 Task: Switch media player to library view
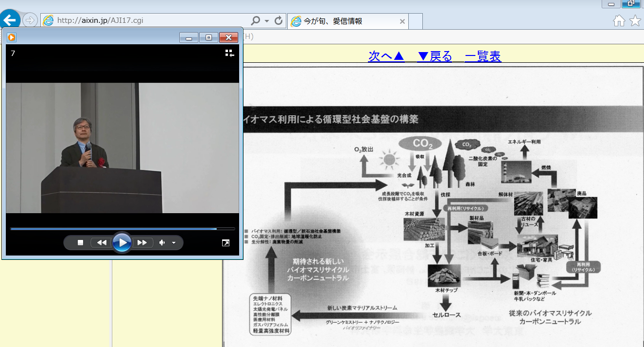[x=229, y=54]
